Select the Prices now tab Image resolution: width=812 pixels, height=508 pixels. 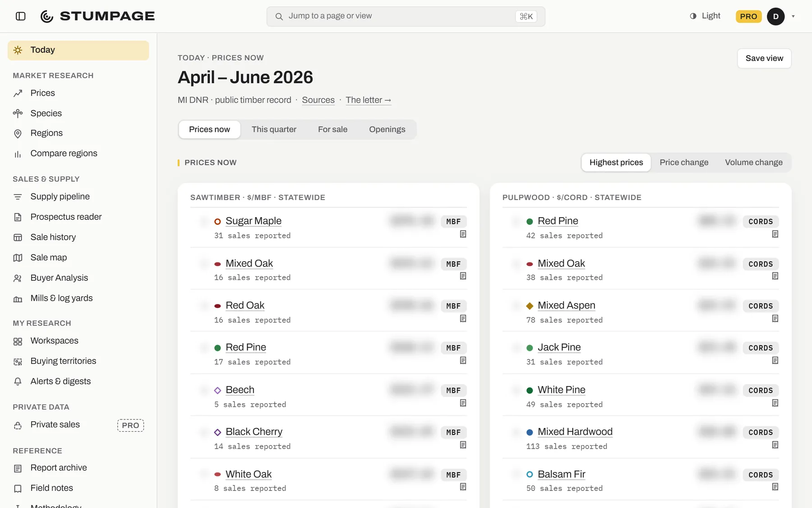click(209, 130)
